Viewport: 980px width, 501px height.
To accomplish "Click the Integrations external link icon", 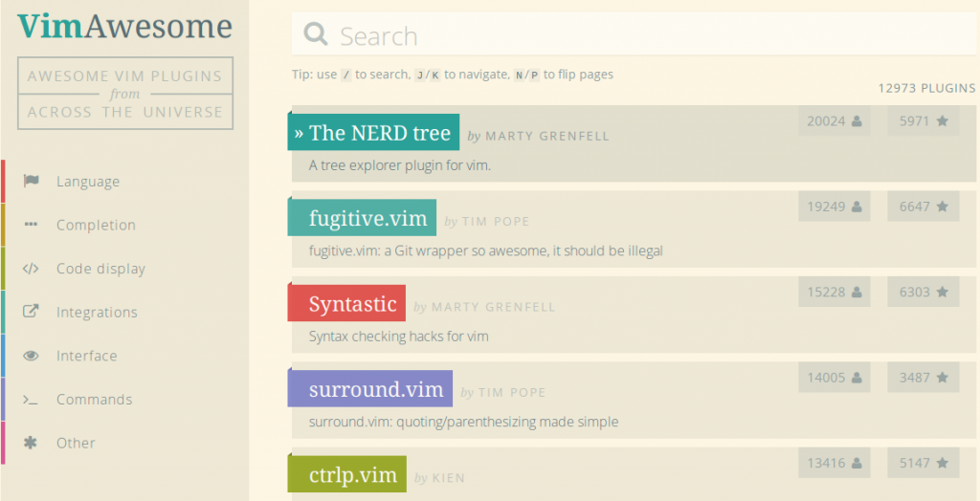I will click(x=31, y=311).
